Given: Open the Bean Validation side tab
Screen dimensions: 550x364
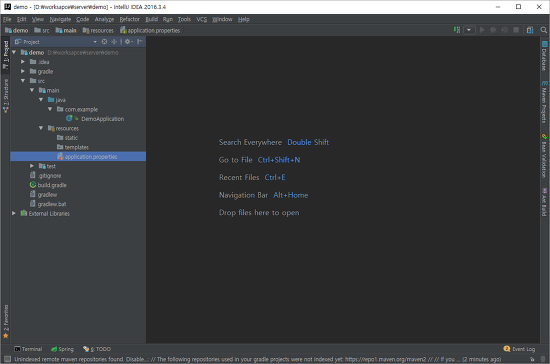Looking at the screenshot, I should point(544,156).
